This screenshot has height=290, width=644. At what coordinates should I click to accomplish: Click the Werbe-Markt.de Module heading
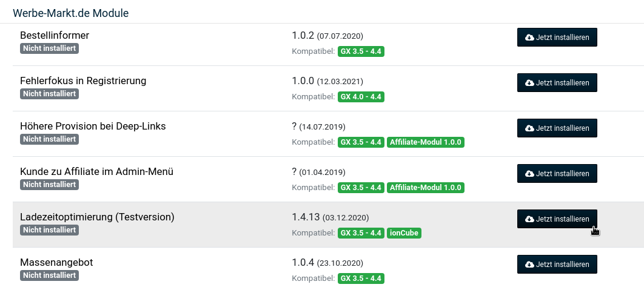pyautogui.click(x=70, y=13)
